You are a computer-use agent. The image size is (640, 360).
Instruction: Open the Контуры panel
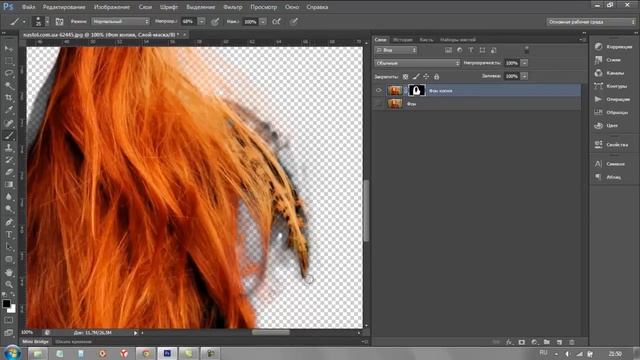click(611, 86)
